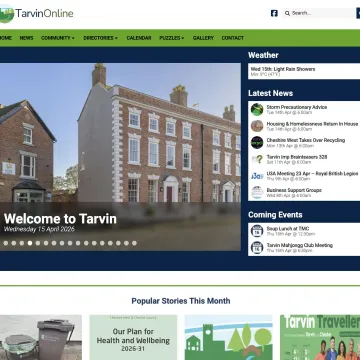Viewport: 360px width, 360px height.
Task: Select the second slideshow dot
Action: click(14, 243)
